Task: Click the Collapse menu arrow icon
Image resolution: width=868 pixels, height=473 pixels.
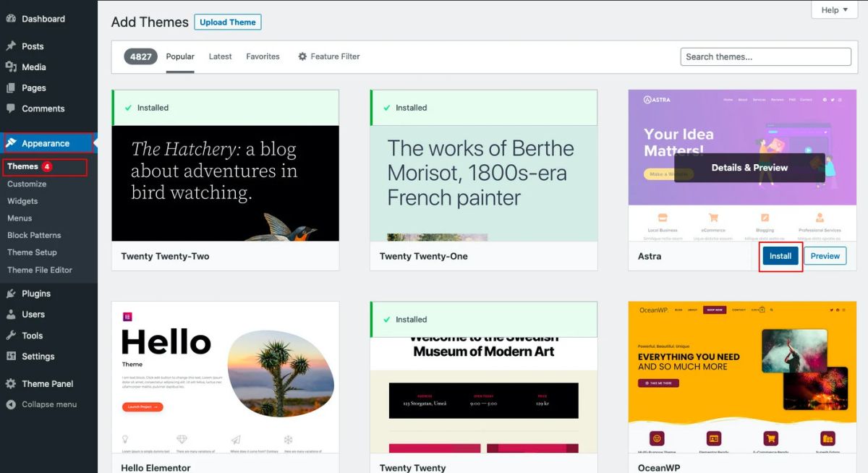Action: click(x=11, y=404)
